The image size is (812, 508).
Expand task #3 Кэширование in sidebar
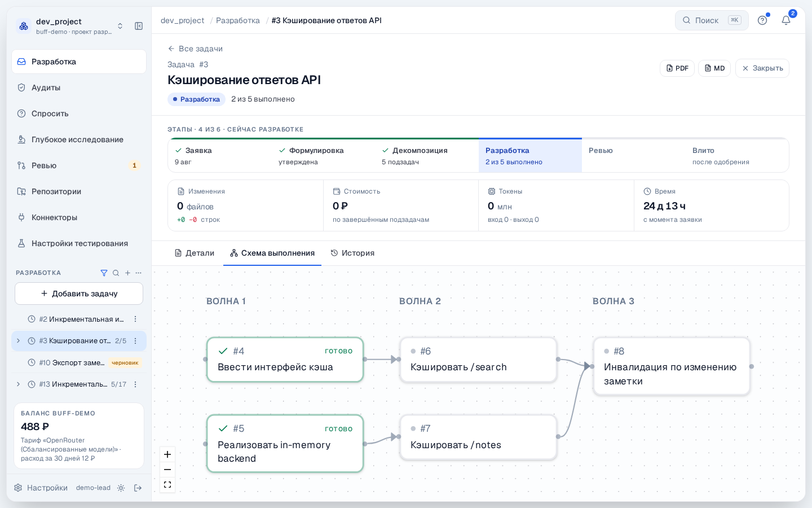coord(19,341)
